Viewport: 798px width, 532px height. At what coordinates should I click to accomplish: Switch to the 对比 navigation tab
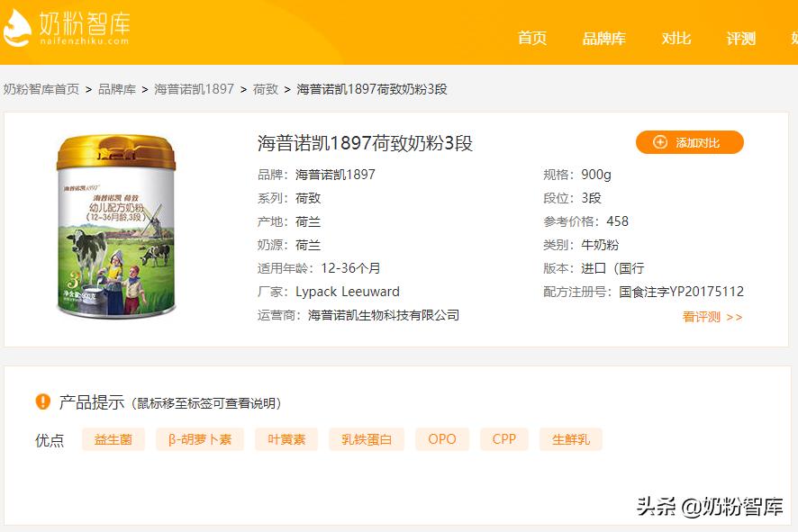tap(676, 39)
